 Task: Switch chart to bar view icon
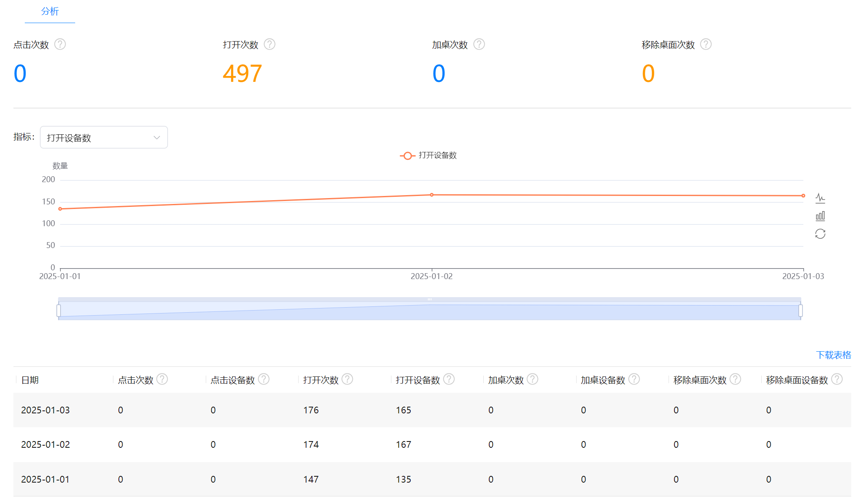click(x=820, y=216)
